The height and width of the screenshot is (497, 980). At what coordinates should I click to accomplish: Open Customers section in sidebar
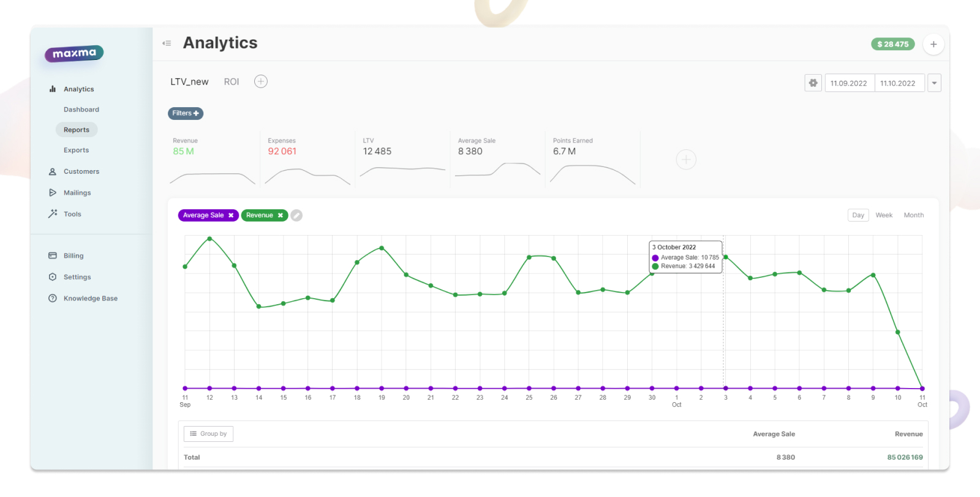coord(81,172)
